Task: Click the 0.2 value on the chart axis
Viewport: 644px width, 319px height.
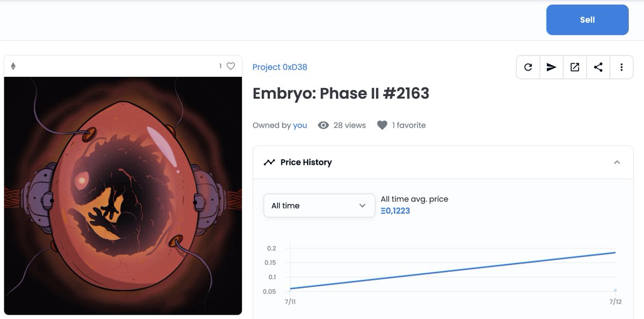Action: [x=271, y=248]
